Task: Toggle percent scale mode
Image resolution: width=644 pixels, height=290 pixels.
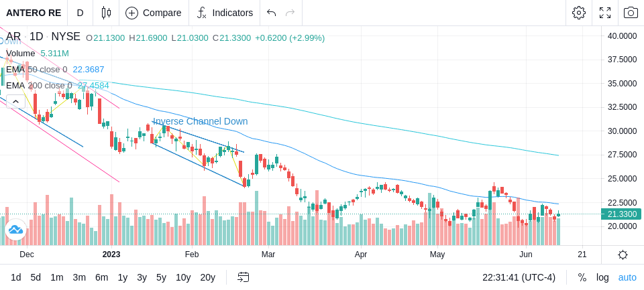Action: [x=582, y=278]
